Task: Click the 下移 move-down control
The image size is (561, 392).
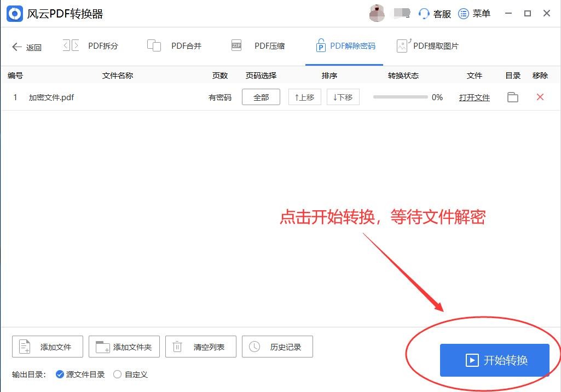Action: point(343,97)
